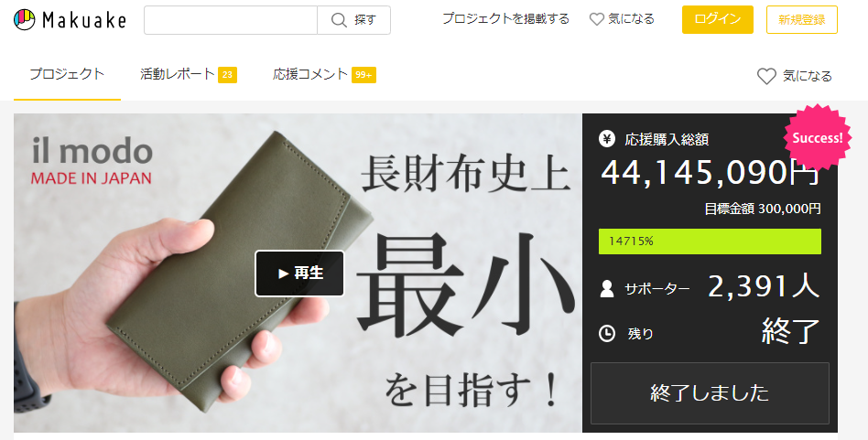Screen dimensions: 868x440
Task: Click the 新規登録 button
Action: click(801, 19)
